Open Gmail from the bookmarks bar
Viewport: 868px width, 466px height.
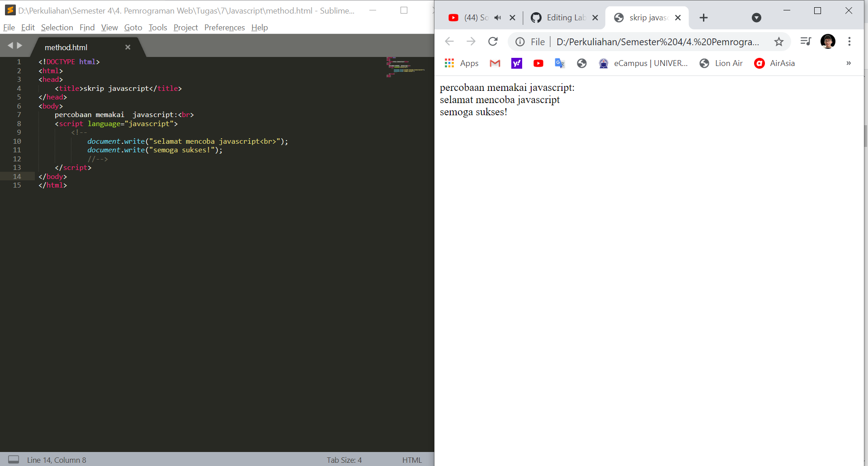coord(495,63)
